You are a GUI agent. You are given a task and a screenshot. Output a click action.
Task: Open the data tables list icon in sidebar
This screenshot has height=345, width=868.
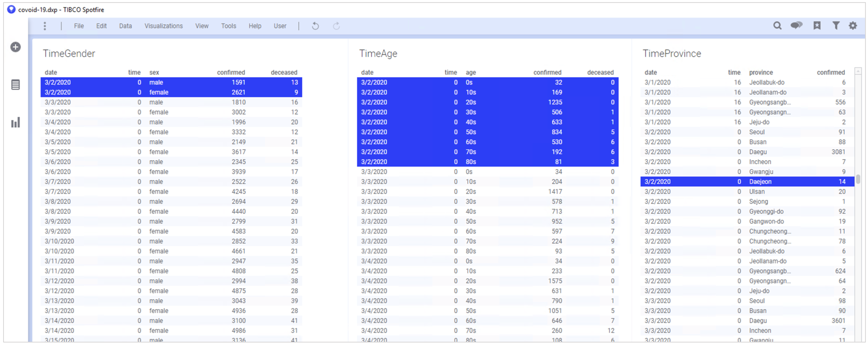click(x=15, y=84)
